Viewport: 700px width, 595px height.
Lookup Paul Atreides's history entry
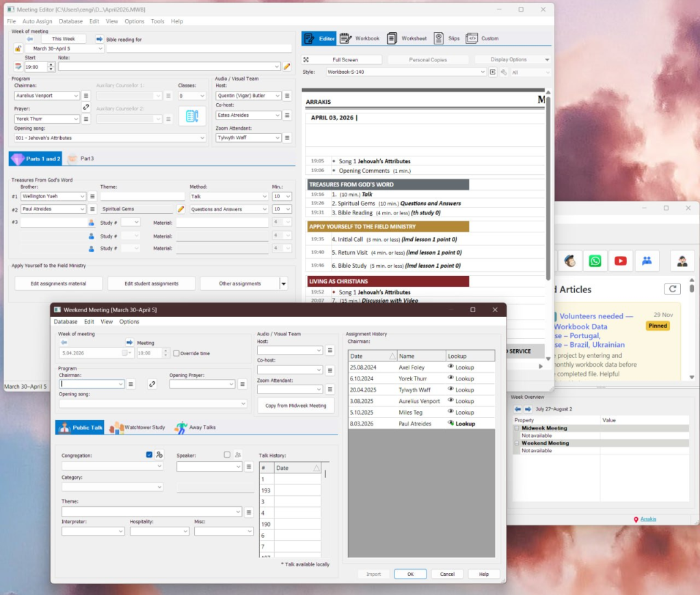461,424
